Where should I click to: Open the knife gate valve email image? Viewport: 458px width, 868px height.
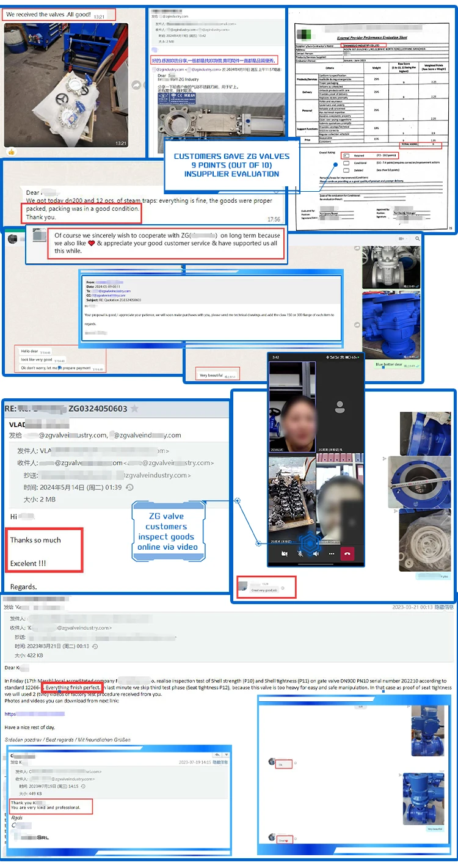(x=220, y=125)
